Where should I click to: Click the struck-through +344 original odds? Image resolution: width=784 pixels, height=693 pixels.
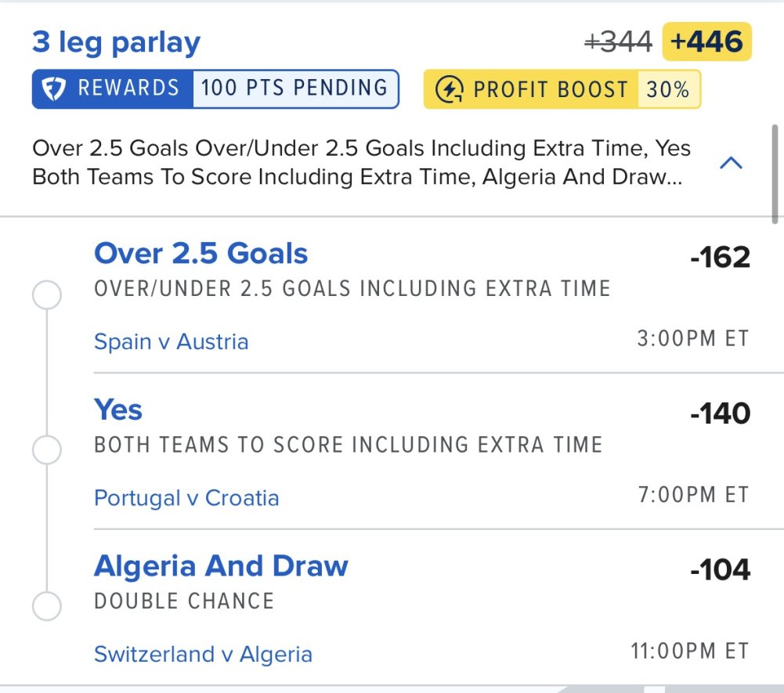619,42
